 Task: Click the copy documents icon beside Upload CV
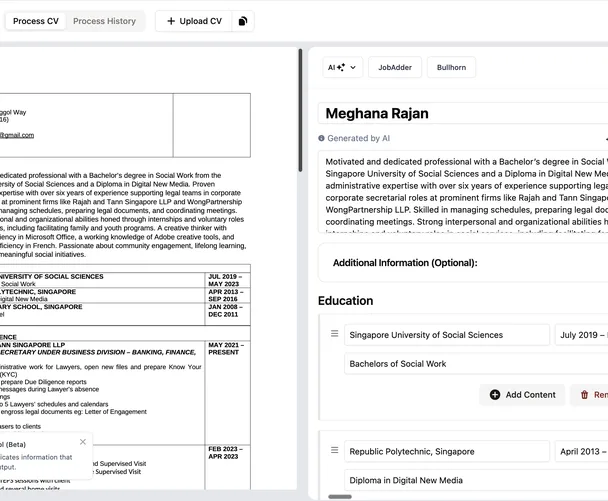point(243,21)
